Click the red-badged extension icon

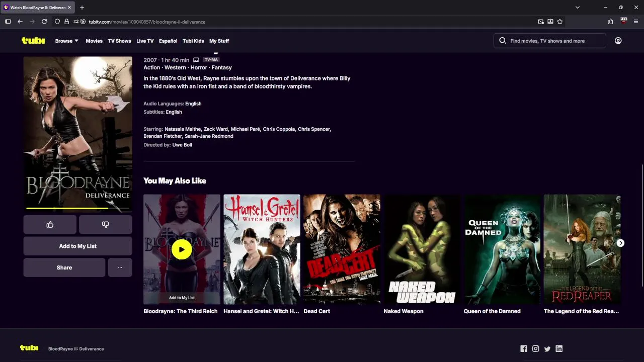click(623, 21)
